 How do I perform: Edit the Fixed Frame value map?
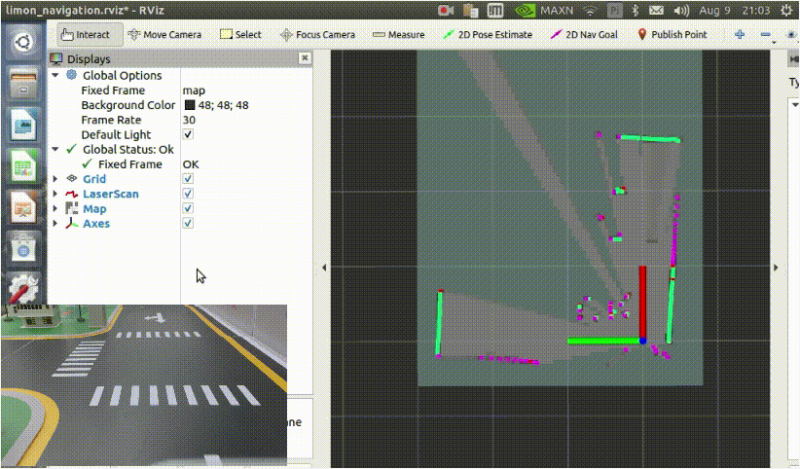pos(194,90)
